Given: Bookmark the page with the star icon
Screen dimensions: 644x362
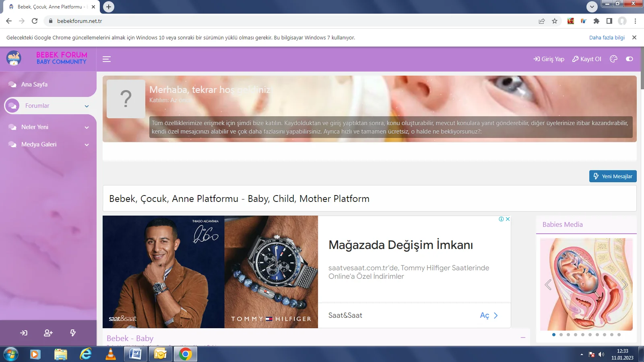Looking at the screenshot, I should (555, 21).
